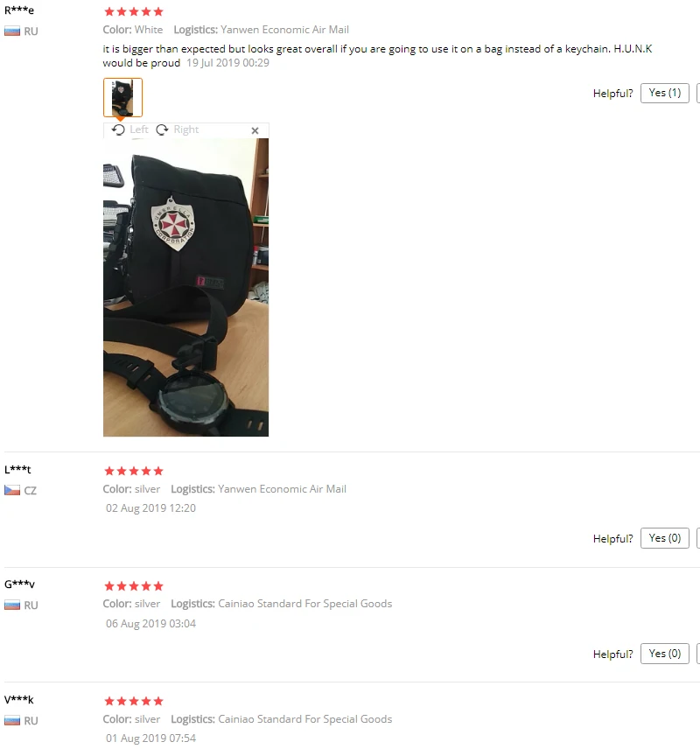Open the bag photo thumbnail
The image size is (700, 749).
pos(122,97)
